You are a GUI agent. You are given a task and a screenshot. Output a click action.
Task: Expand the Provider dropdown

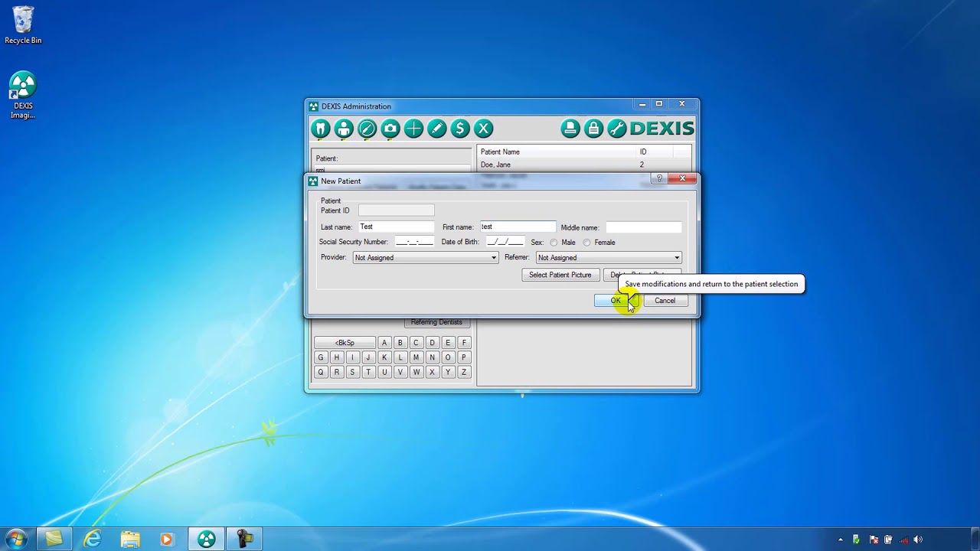point(494,258)
